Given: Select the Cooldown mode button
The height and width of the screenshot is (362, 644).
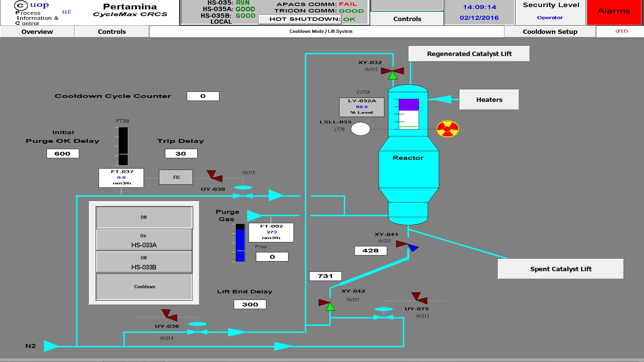Looking at the screenshot, I should click(144, 287).
